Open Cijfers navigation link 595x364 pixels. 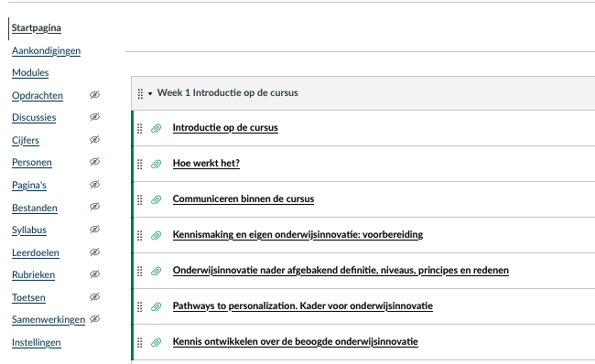(x=26, y=140)
